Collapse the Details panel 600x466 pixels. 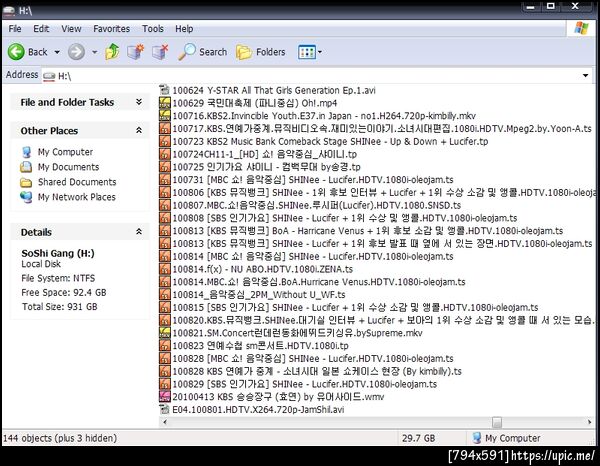[139, 232]
